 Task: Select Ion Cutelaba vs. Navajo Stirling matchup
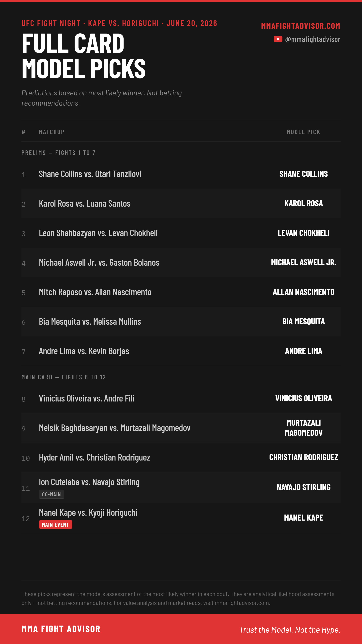(x=89, y=482)
